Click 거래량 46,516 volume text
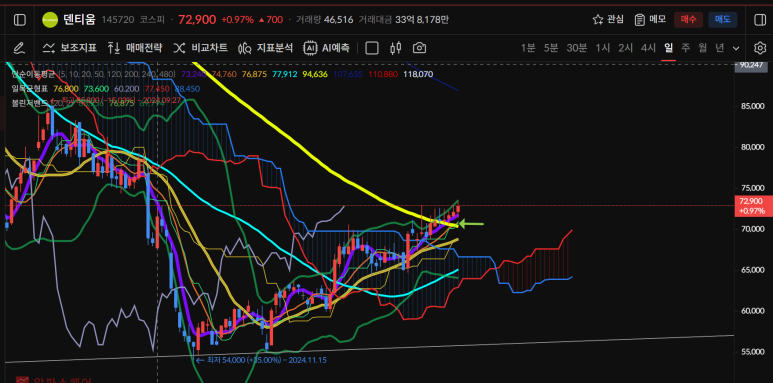The width and height of the screenshot is (773, 383). (324, 20)
